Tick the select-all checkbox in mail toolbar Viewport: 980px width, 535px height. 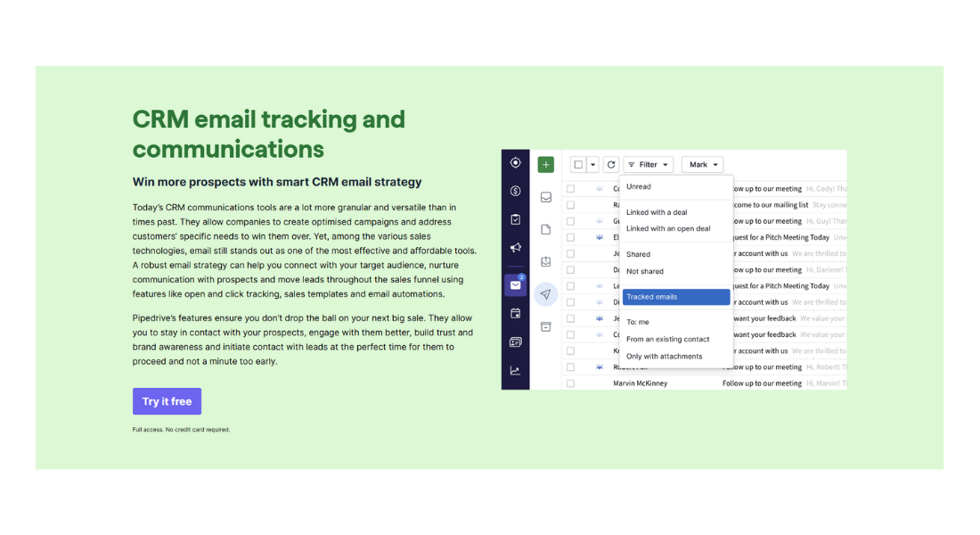pyautogui.click(x=578, y=165)
